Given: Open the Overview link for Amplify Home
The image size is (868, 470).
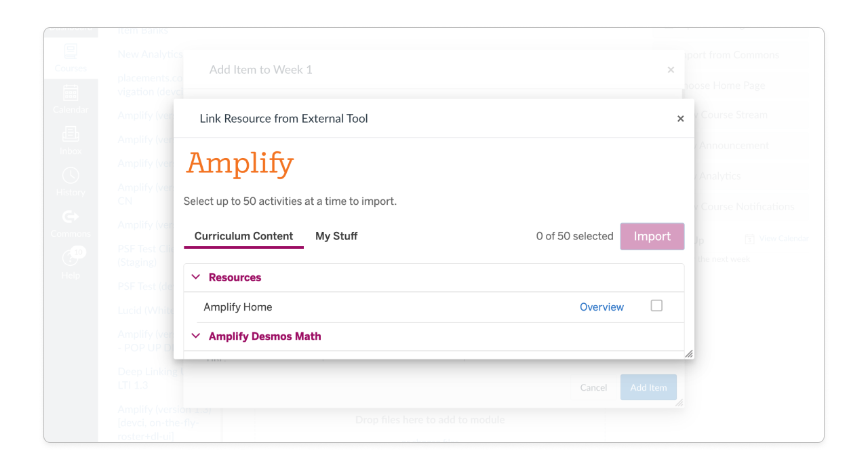Looking at the screenshot, I should point(601,307).
